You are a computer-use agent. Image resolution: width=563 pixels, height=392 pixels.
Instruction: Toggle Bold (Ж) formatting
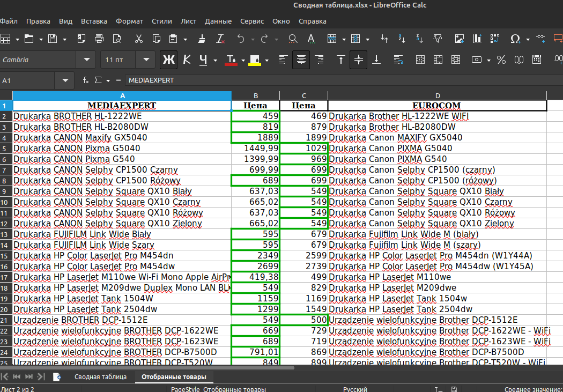(169, 60)
